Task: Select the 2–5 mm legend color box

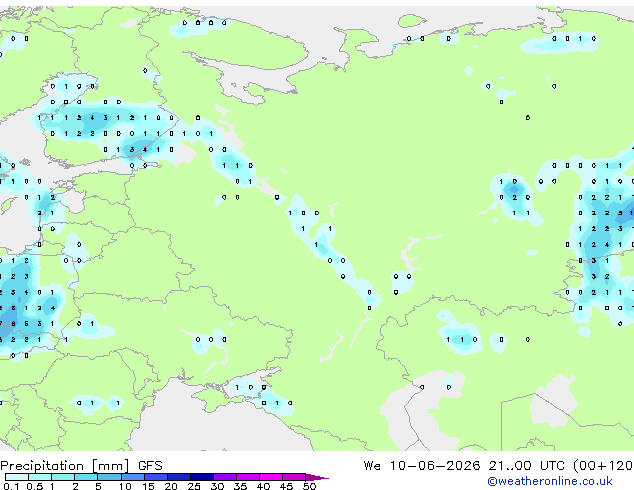Action: pos(86,477)
